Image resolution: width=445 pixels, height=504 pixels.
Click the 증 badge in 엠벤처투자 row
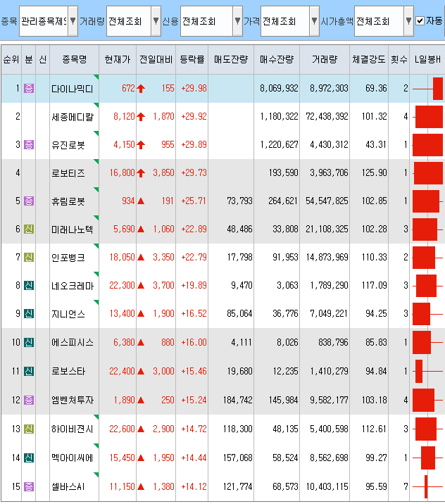(x=29, y=401)
